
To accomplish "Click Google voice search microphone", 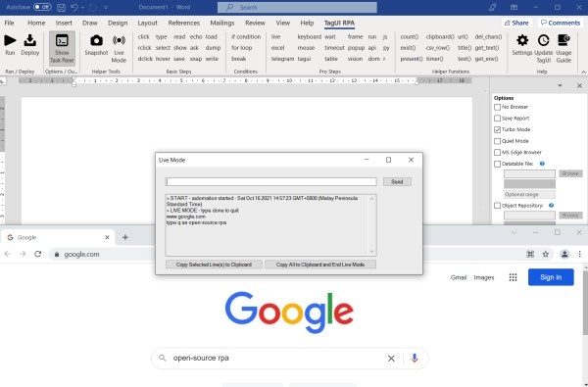I will tap(415, 359).
